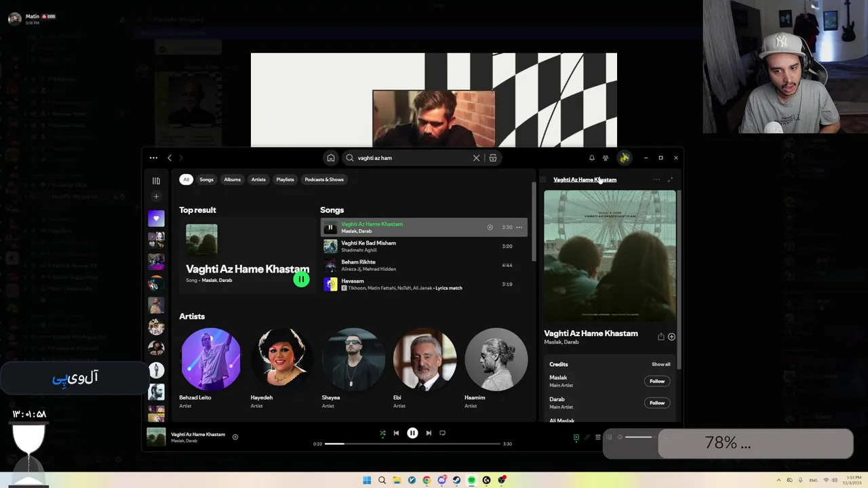Open File Explorer from the taskbar

397,481
